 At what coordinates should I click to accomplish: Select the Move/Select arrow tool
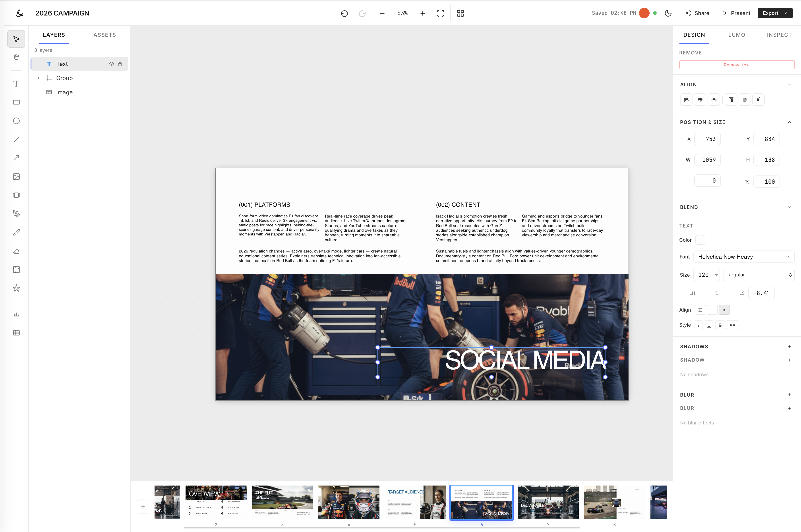[16, 39]
